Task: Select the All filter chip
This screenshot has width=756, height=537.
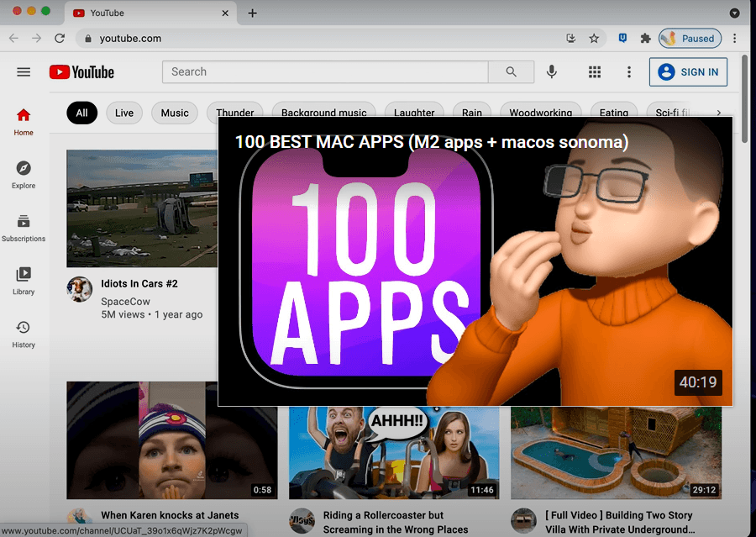Action: 82,113
